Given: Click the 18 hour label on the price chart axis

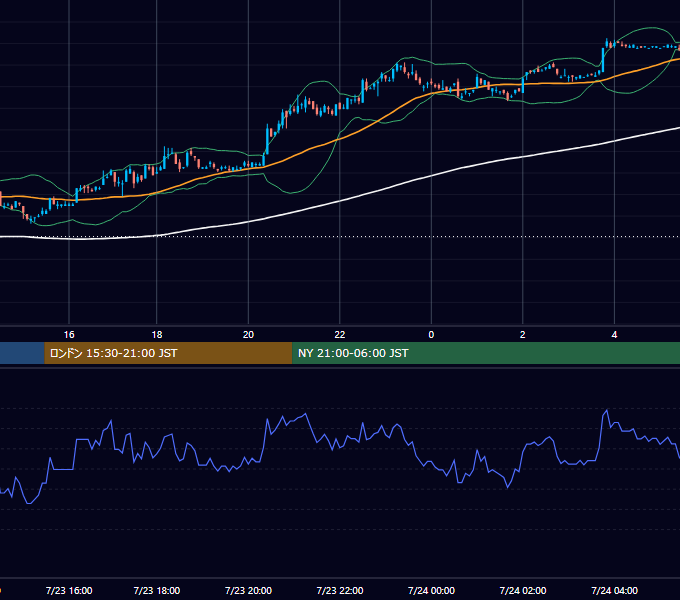Looking at the screenshot, I should [x=157, y=335].
